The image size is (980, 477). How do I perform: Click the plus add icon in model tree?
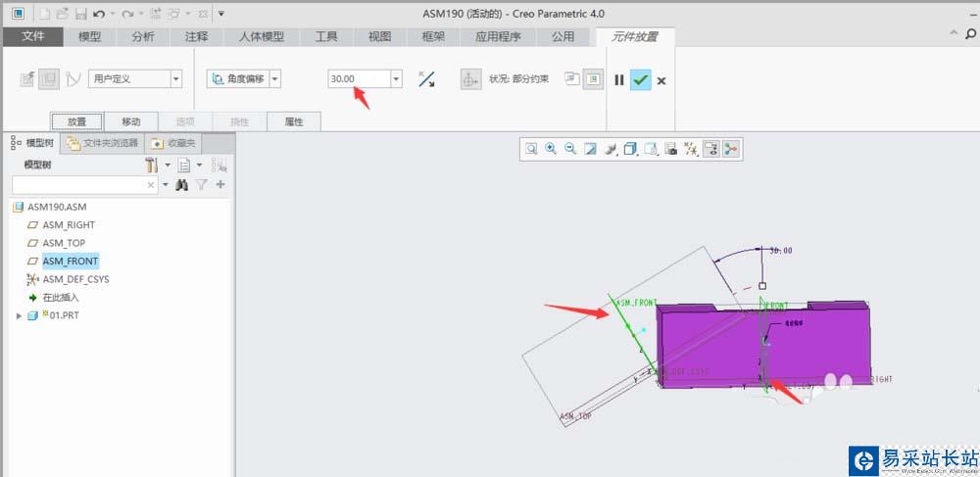220,185
